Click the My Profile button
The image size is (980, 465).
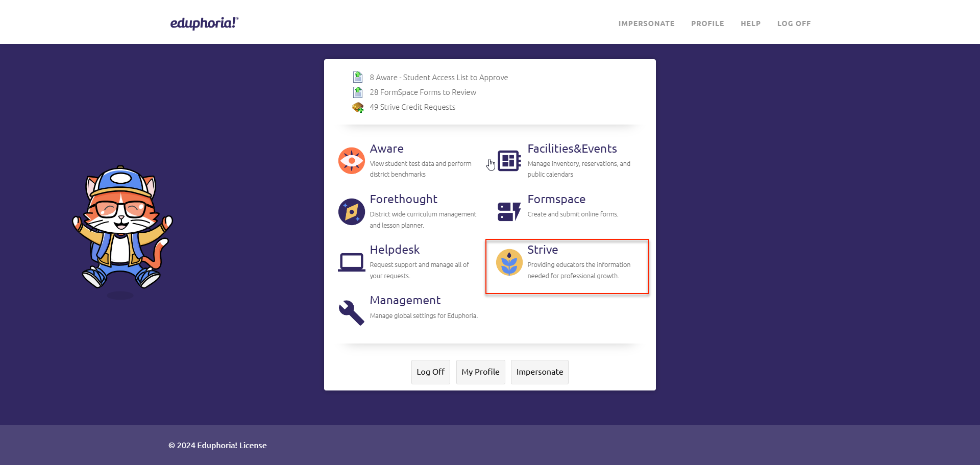click(x=480, y=372)
